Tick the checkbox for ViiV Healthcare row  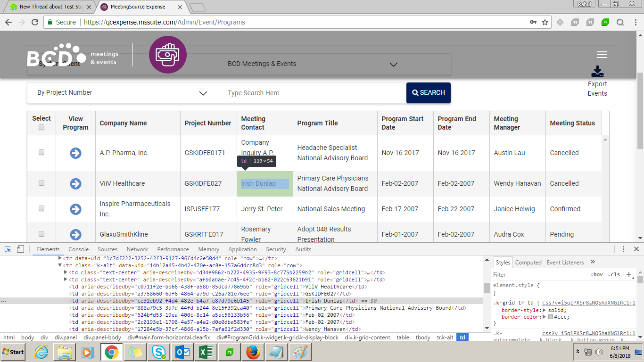point(41,183)
